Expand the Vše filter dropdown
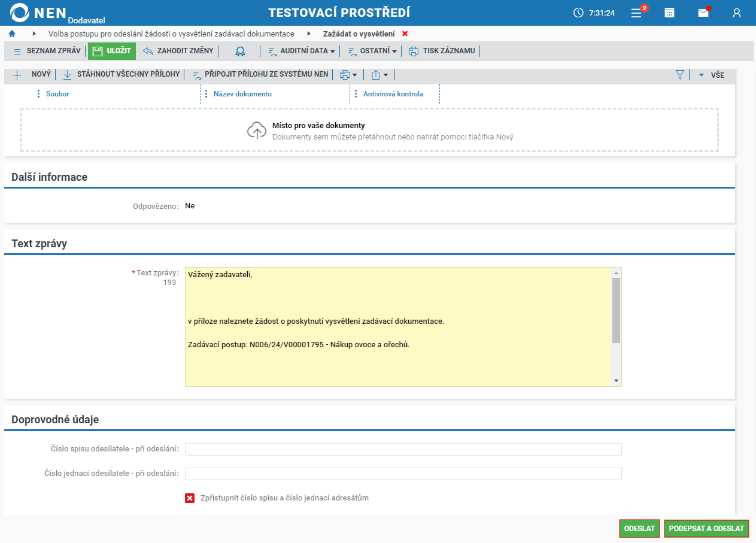The height and width of the screenshot is (543, 756). point(711,75)
